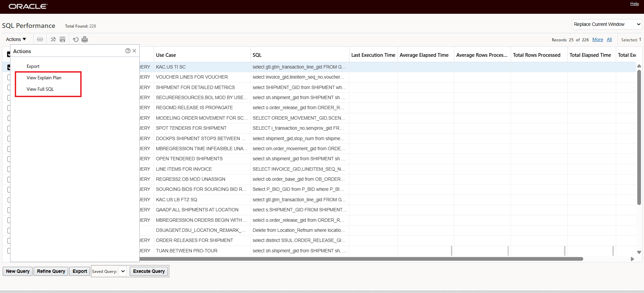The width and height of the screenshot is (644, 293).
Task: Click the Execute Query button
Action: [x=149, y=271]
